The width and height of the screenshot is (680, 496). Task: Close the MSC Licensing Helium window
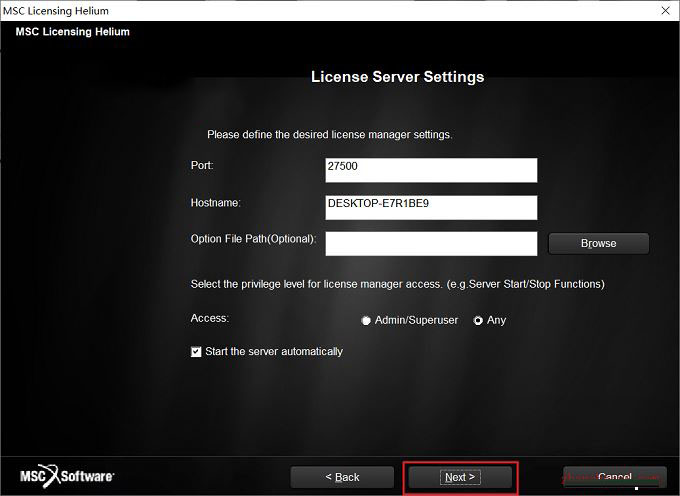(665, 10)
